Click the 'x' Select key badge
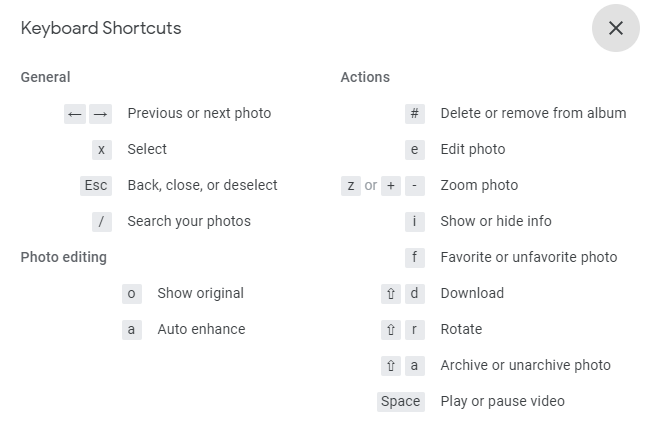 tap(101, 149)
